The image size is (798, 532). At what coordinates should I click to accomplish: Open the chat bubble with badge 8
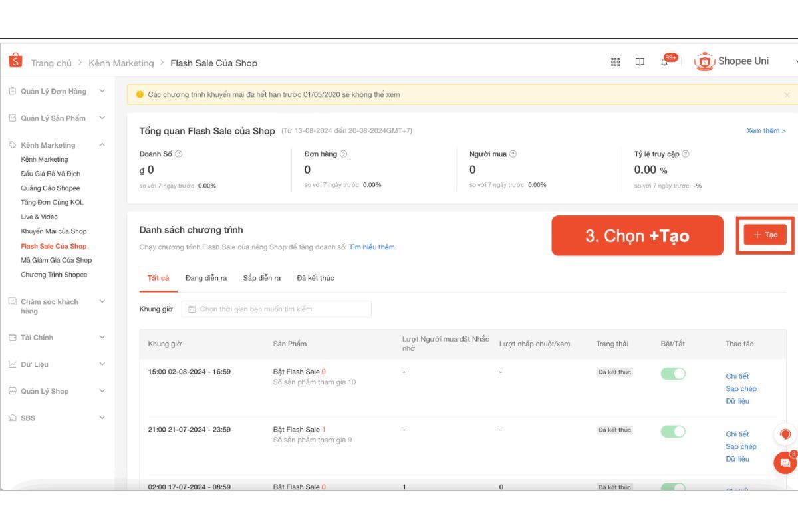(785, 462)
